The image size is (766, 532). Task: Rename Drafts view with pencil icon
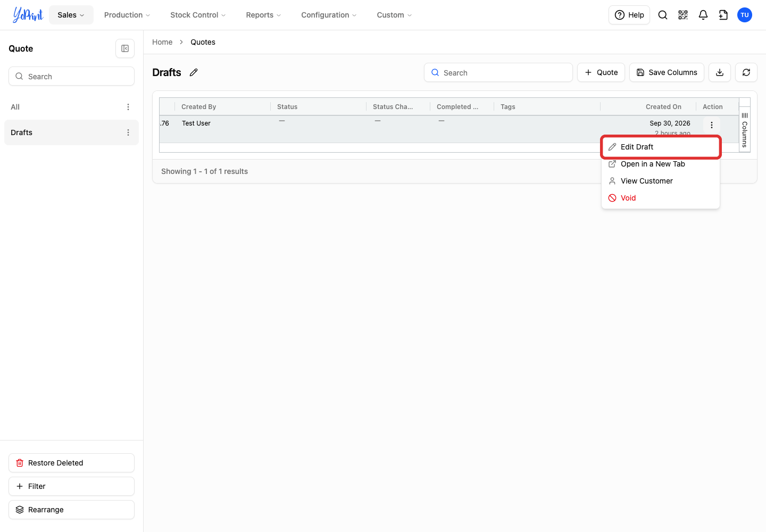click(194, 72)
